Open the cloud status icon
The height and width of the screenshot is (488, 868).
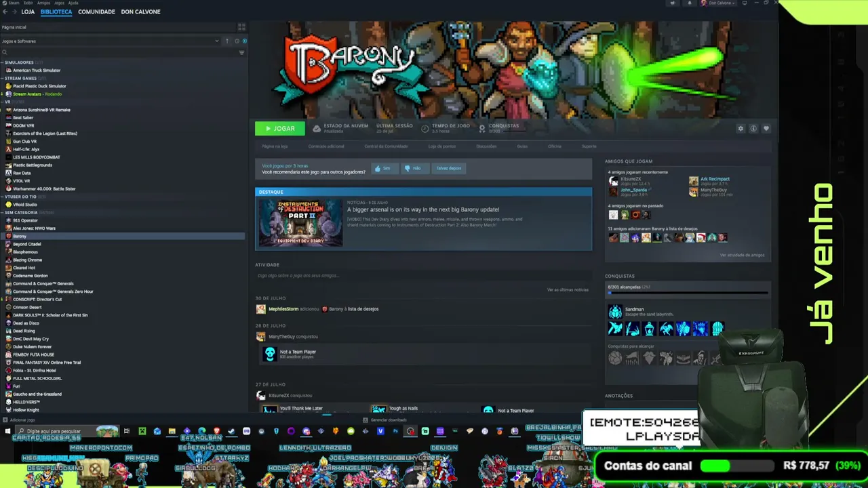tap(317, 128)
